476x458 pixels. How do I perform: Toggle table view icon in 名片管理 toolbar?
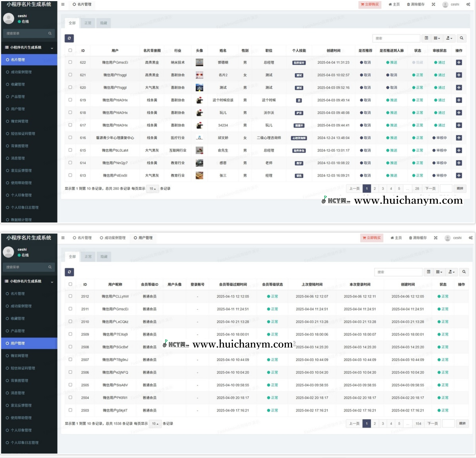pos(426,38)
